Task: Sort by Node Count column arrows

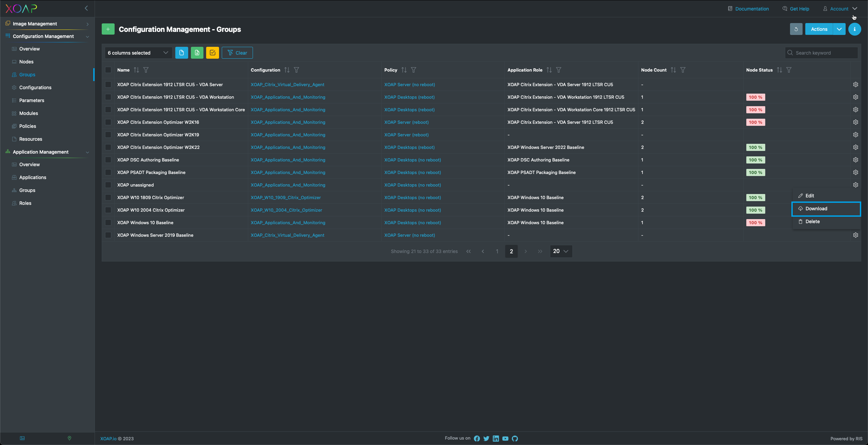Action: pos(673,70)
